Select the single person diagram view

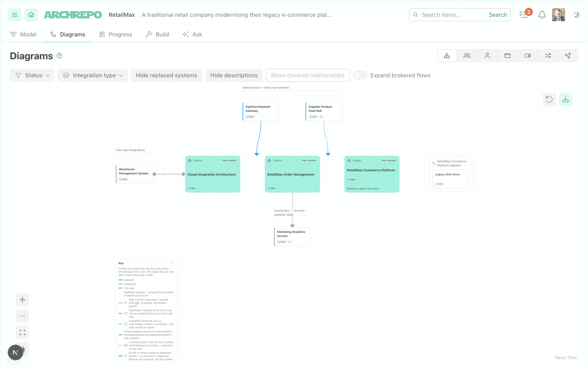point(487,56)
